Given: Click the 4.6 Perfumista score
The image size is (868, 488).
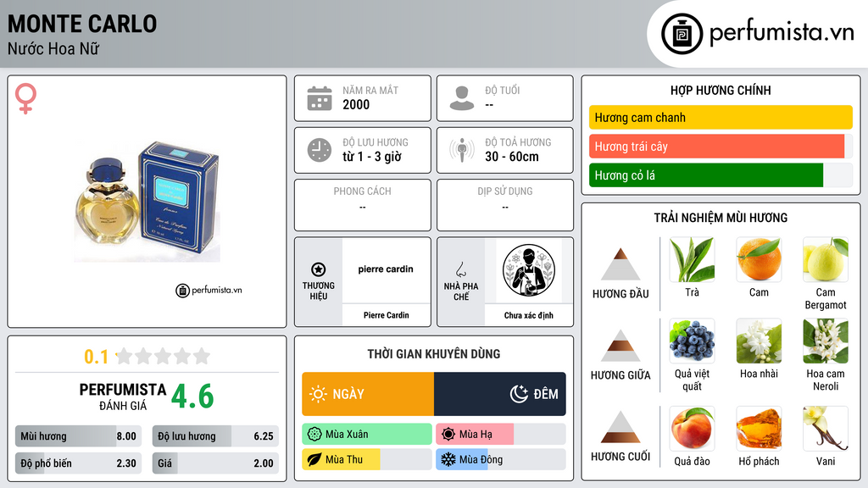Looking at the screenshot, I should coord(192,396).
